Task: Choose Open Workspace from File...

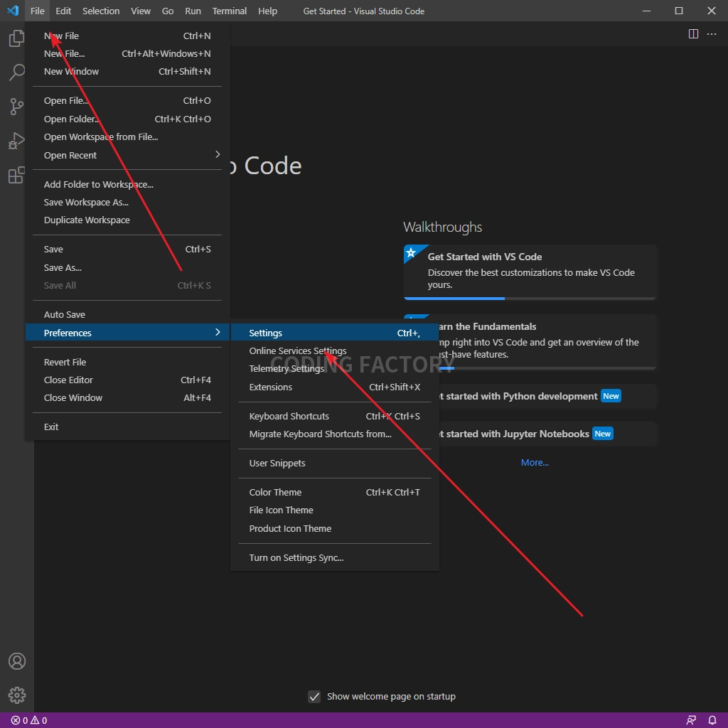Action: pos(128,136)
